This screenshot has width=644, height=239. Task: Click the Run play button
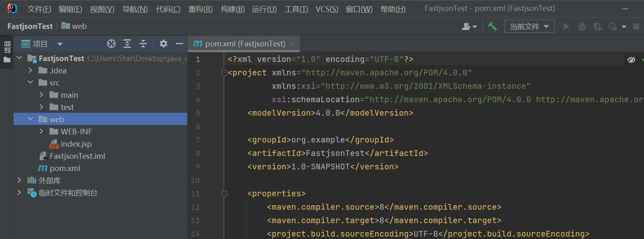pos(566,26)
